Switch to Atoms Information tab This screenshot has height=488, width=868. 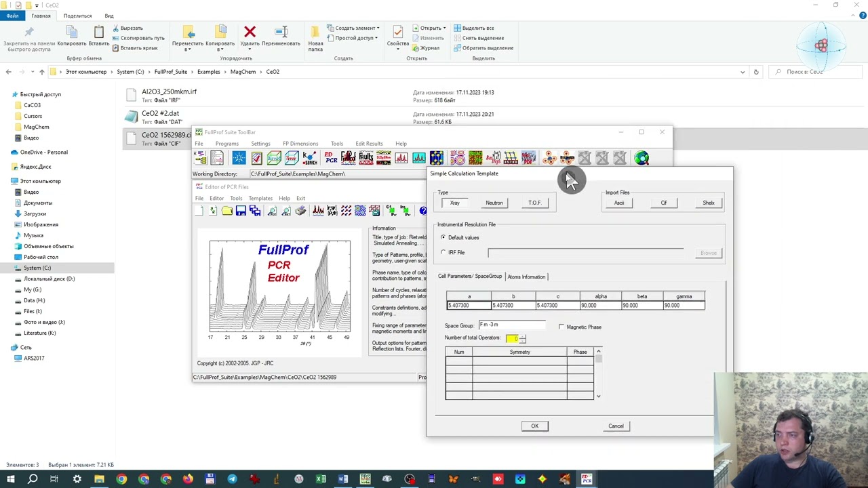click(x=526, y=277)
